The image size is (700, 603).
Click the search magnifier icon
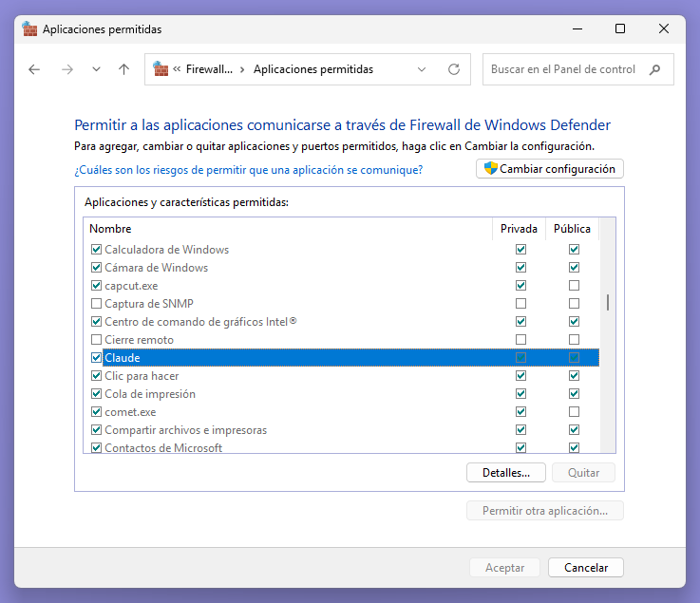point(654,69)
